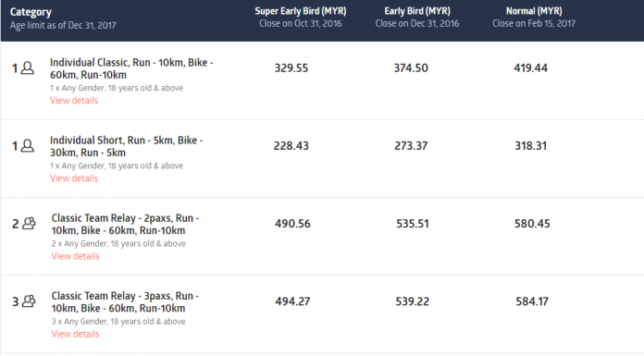
Task: Click the Category column header
Action: pyautogui.click(x=31, y=12)
